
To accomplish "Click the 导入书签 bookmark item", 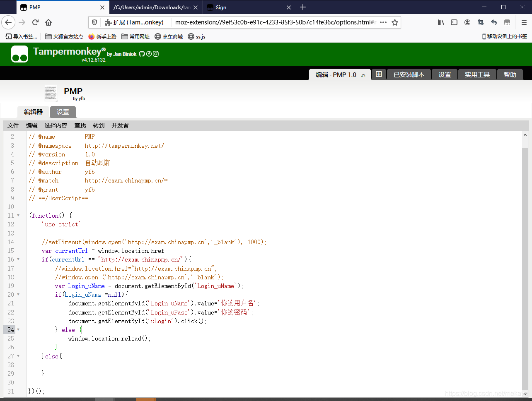I will (x=21, y=36).
